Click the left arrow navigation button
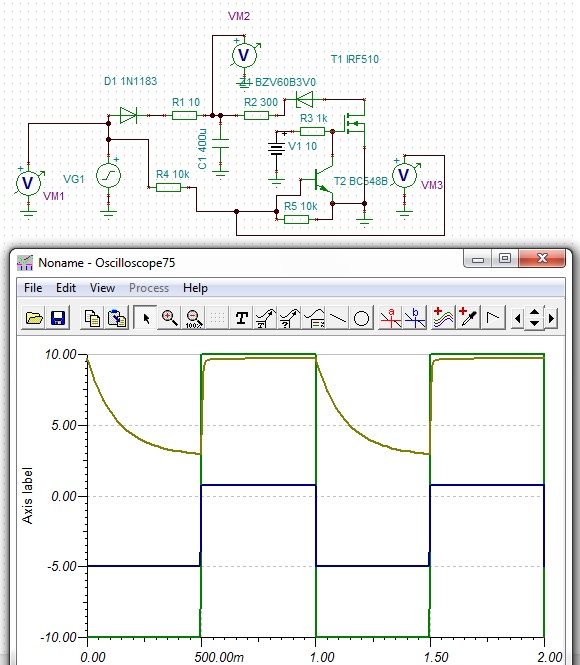 [517, 318]
